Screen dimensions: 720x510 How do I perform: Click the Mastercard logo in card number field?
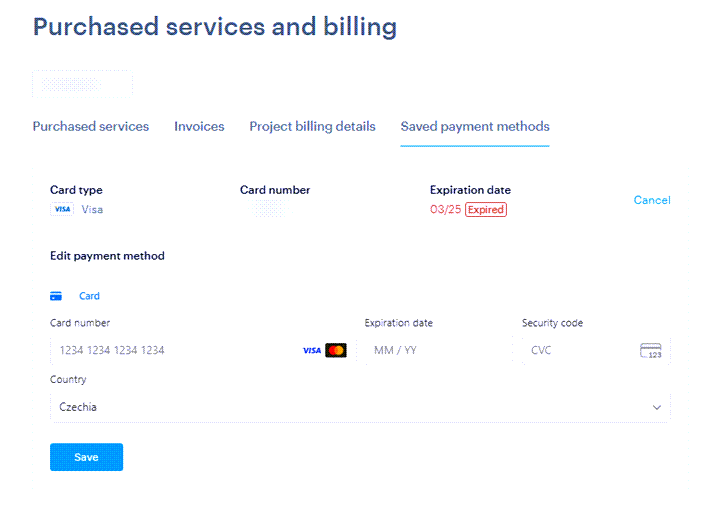[336, 350]
